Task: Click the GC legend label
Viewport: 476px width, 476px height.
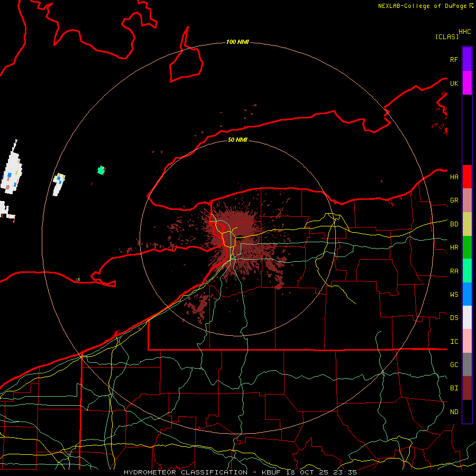Action: click(454, 365)
